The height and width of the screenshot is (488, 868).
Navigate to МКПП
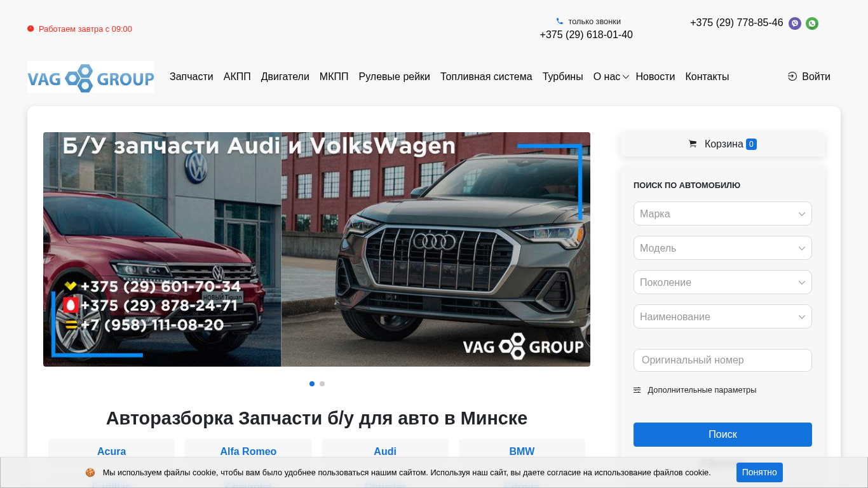click(334, 77)
